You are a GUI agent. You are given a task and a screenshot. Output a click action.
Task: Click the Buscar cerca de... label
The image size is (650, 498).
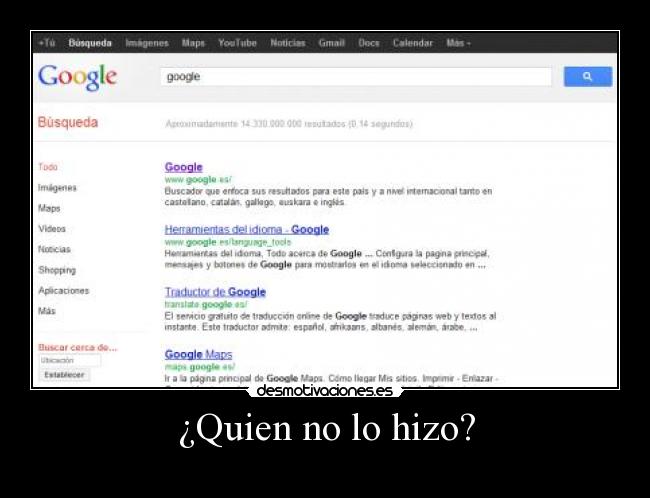point(78,347)
